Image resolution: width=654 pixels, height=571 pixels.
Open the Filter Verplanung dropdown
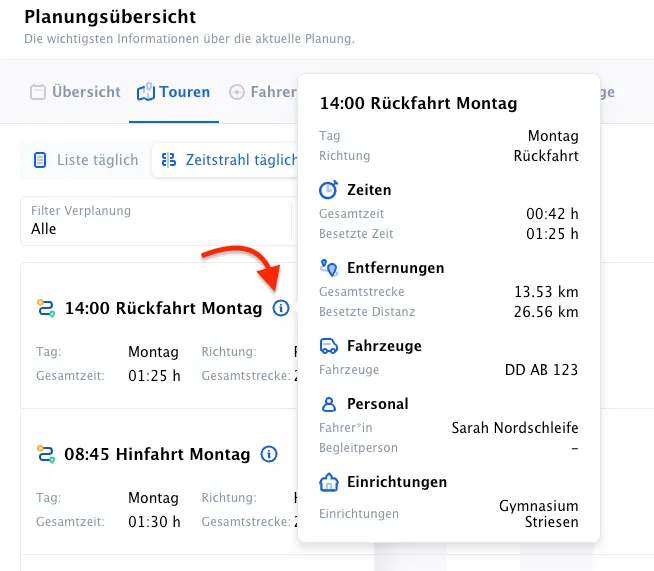pos(156,221)
